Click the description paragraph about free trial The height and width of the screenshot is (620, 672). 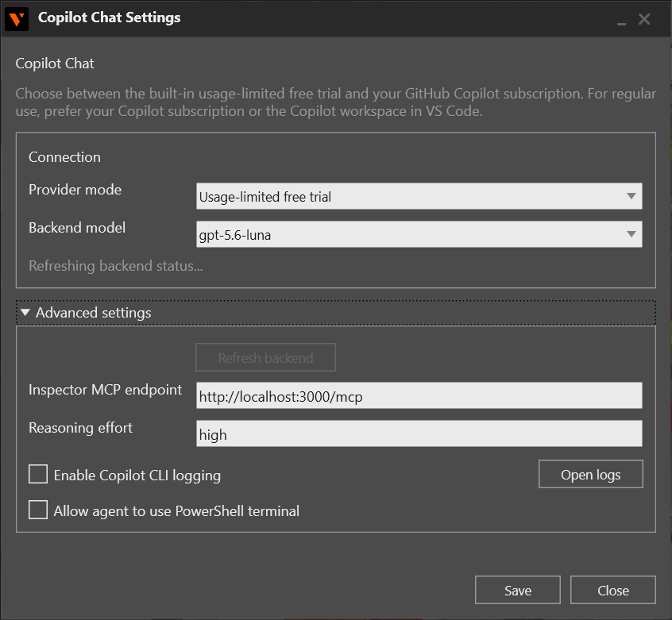pyautogui.click(x=335, y=102)
